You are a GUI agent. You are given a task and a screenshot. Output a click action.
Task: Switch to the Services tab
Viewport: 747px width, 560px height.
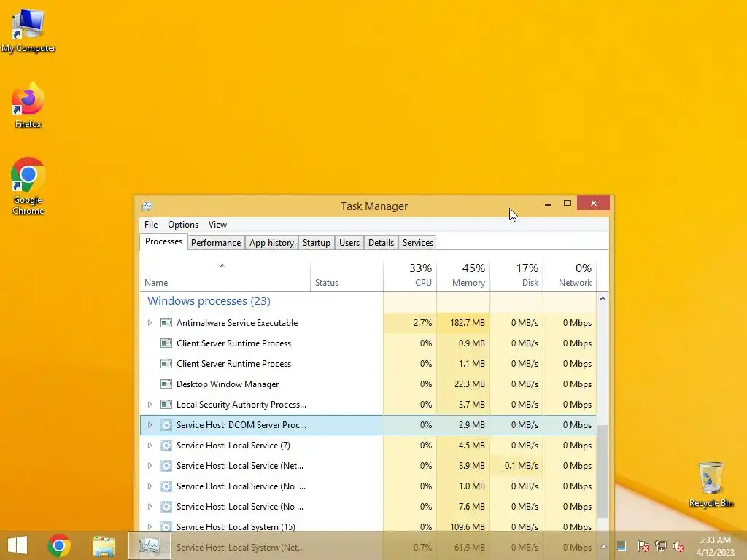[x=418, y=243]
